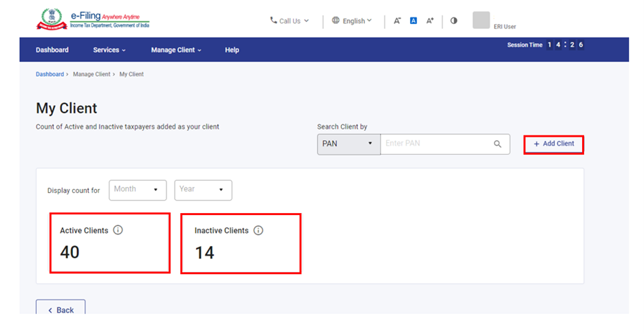
Task: Open the Call Us dropdown
Action: pyautogui.click(x=290, y=21)
